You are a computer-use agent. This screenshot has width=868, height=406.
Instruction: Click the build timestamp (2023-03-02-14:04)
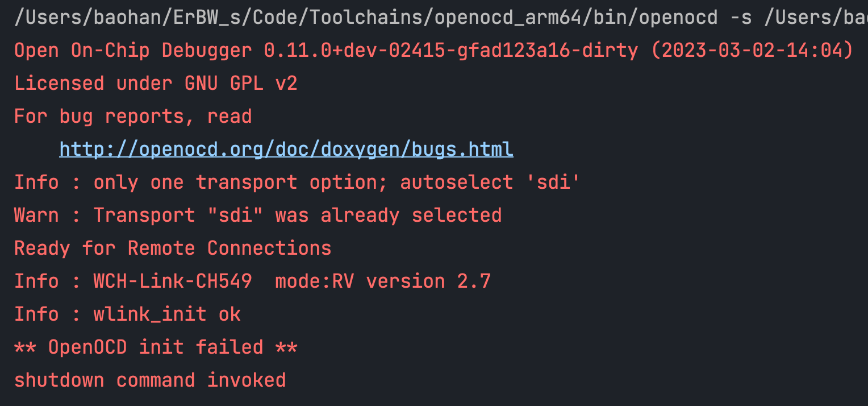752,51
